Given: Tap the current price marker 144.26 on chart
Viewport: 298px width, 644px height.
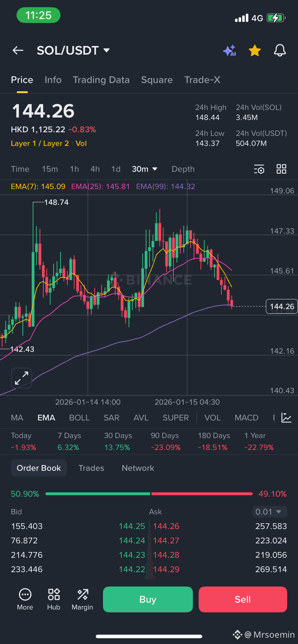Looking at the screenshot, I should pyautogui.click(x=282, y=307).
